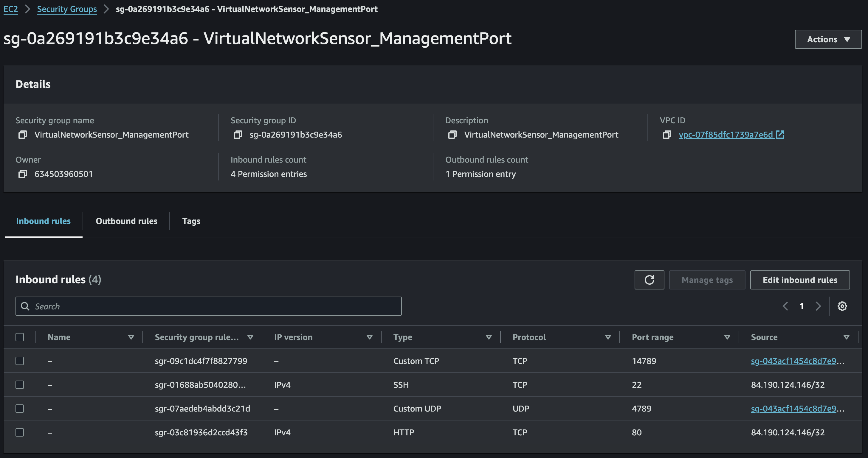The width and height of the screenshot is (868, 458).
Task: Check the SSH rule row
Action: [x=20, y=385]
